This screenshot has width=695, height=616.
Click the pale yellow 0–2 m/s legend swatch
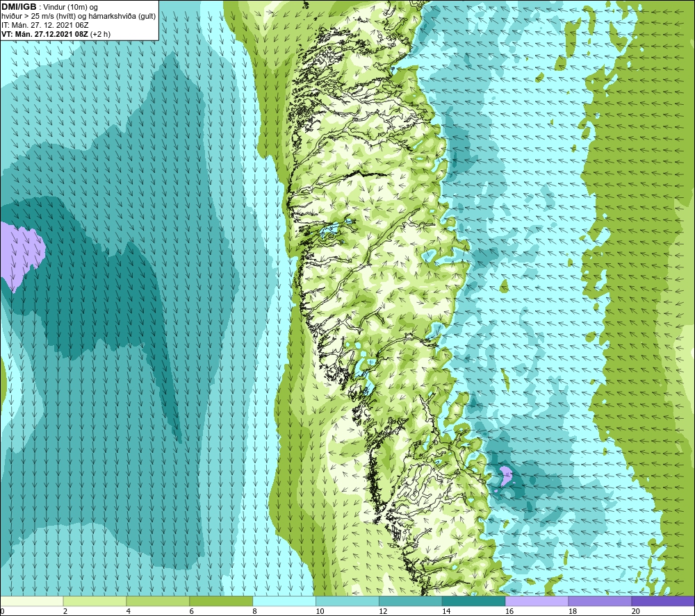click(x=32, y=601)
